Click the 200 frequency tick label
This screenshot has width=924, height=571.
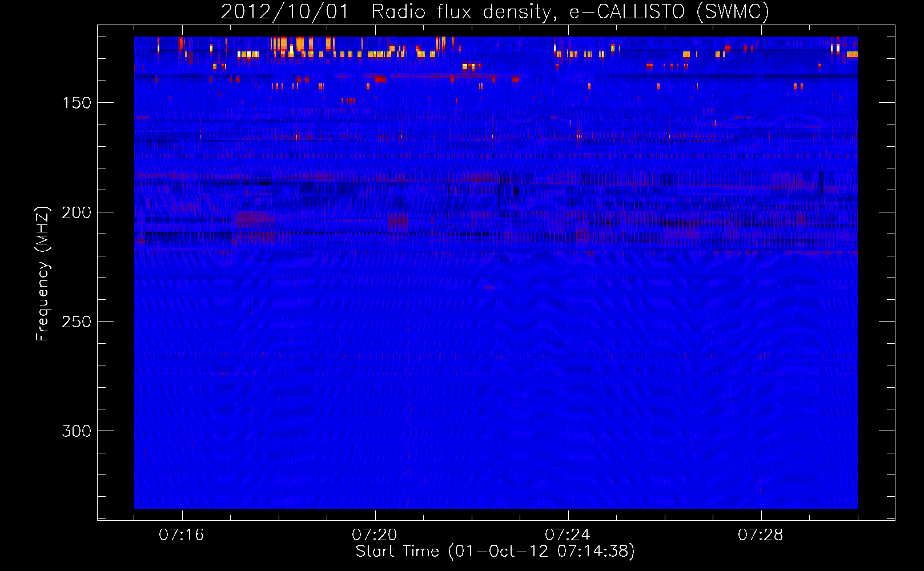(77, 212)
